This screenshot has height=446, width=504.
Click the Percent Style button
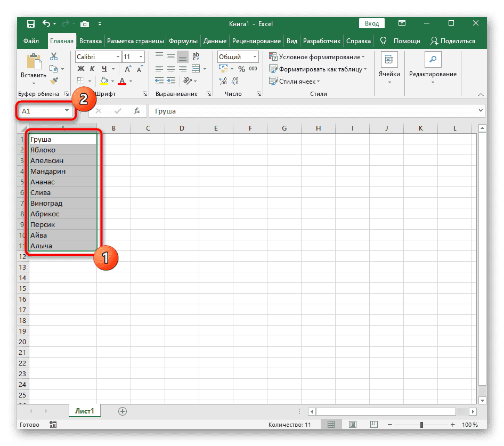tap(241, 69)
